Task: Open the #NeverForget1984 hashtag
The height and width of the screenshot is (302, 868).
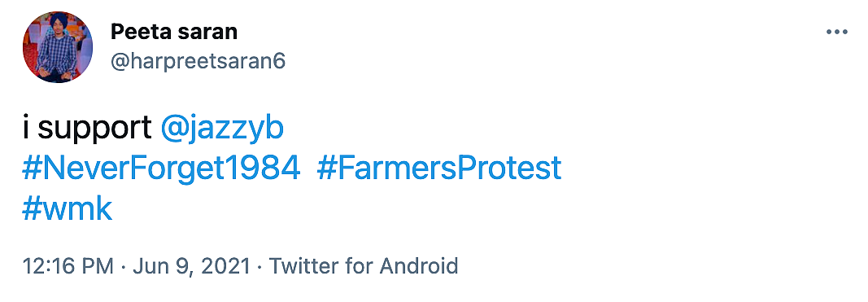Action: point(161,169)
